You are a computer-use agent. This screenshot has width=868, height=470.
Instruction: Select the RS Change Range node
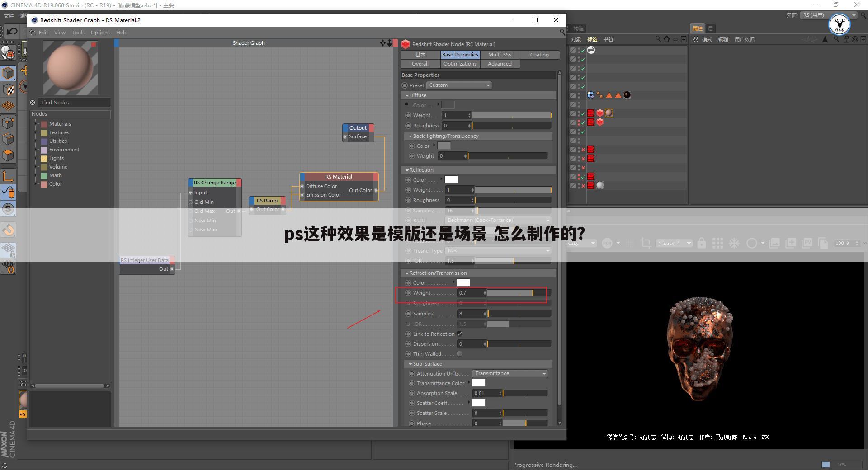click(x=215, y=183)
